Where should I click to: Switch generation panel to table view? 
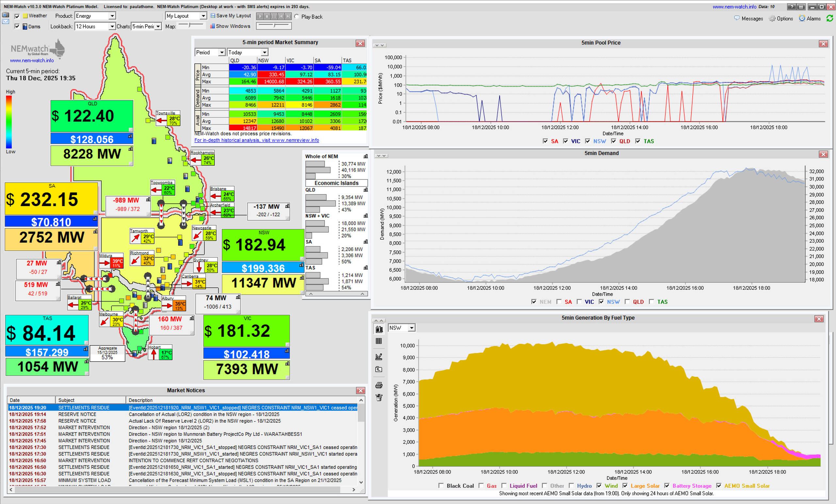click(379, 341)
